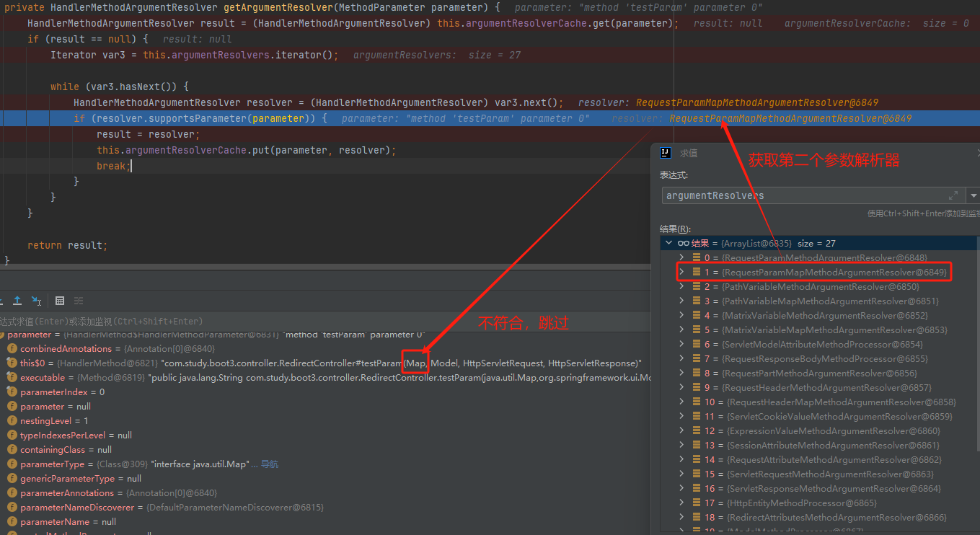980x535 pixels.
Task: Click the field icon next to combinedAnnotations
Action: 12,349
